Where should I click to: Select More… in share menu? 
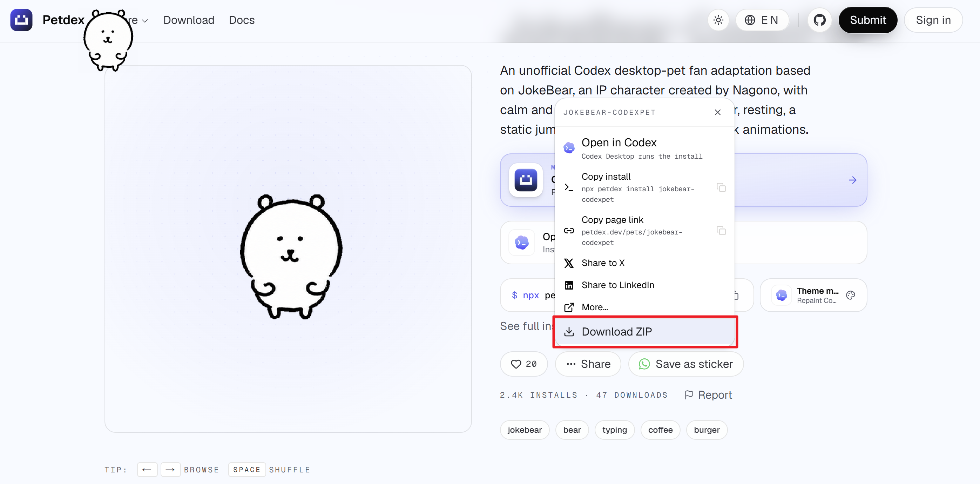coord(644,307)
